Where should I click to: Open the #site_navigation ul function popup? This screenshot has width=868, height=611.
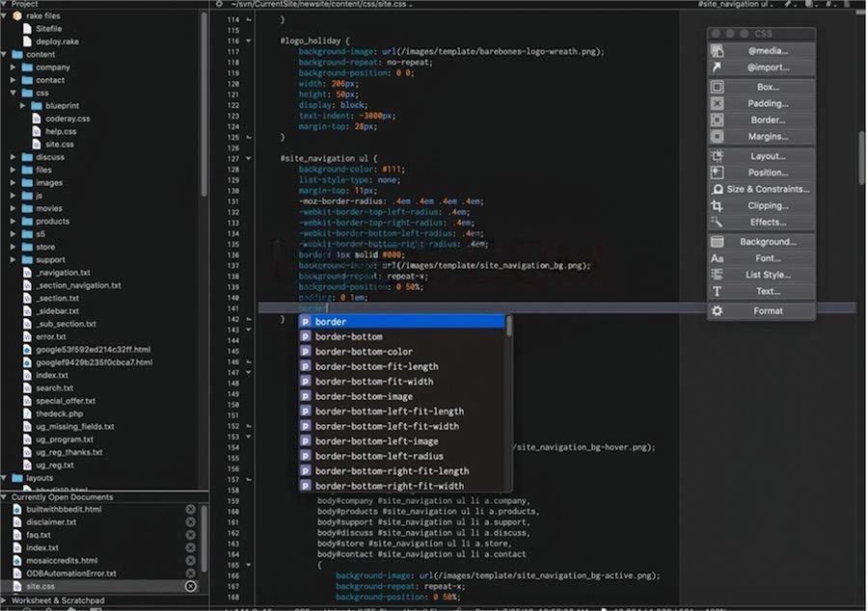point(733,4)
